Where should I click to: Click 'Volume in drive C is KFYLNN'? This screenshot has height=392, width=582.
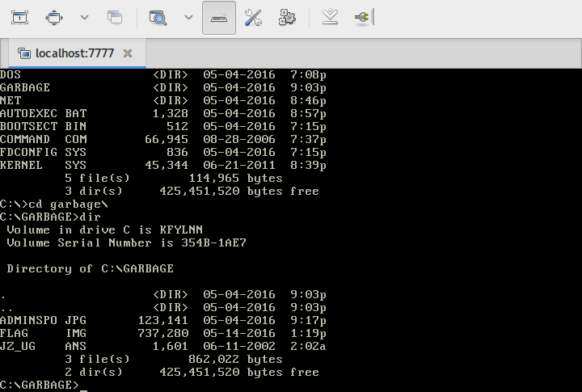point(104,230)
